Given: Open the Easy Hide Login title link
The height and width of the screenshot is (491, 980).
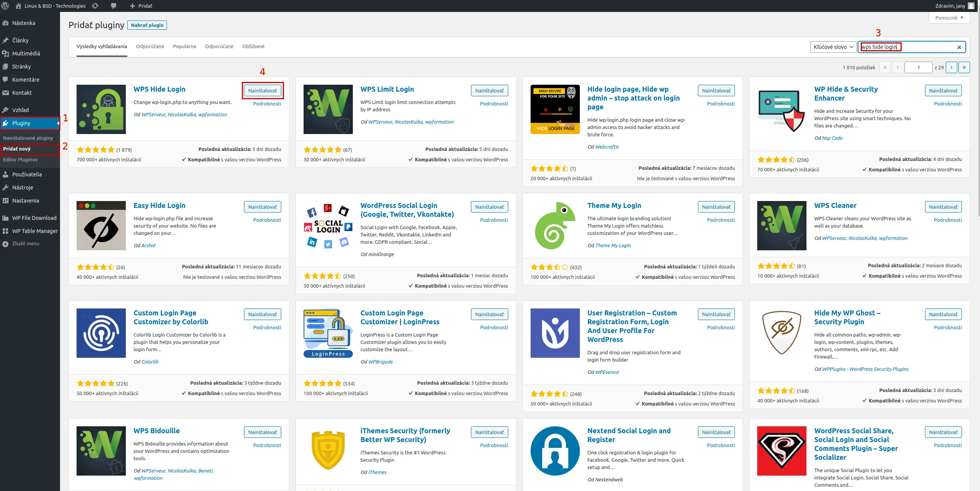Looking at the screenshot, I should point(159,205).
